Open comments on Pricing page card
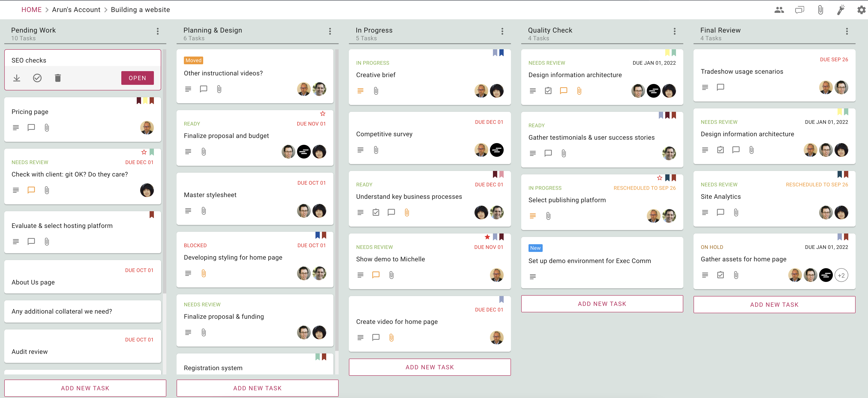Image resolution: width=868 pixels, height=398 pixels. pyautogui.click(x=31, y=128)
